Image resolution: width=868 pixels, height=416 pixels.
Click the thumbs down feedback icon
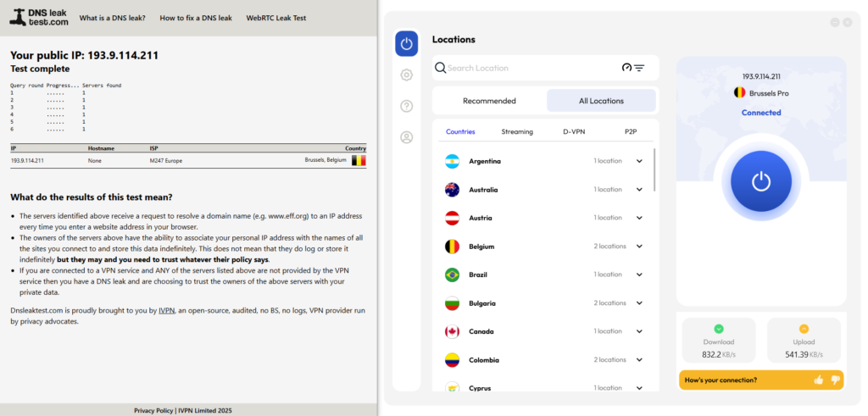[x=835, y=380]
